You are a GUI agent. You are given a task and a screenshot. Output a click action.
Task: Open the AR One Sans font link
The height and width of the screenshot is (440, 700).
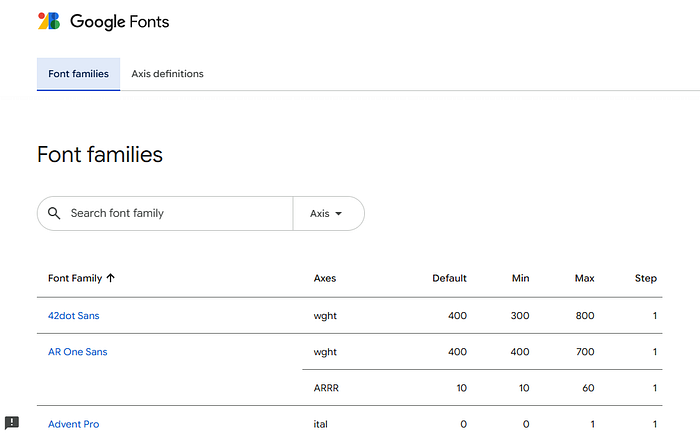point(78,352)
